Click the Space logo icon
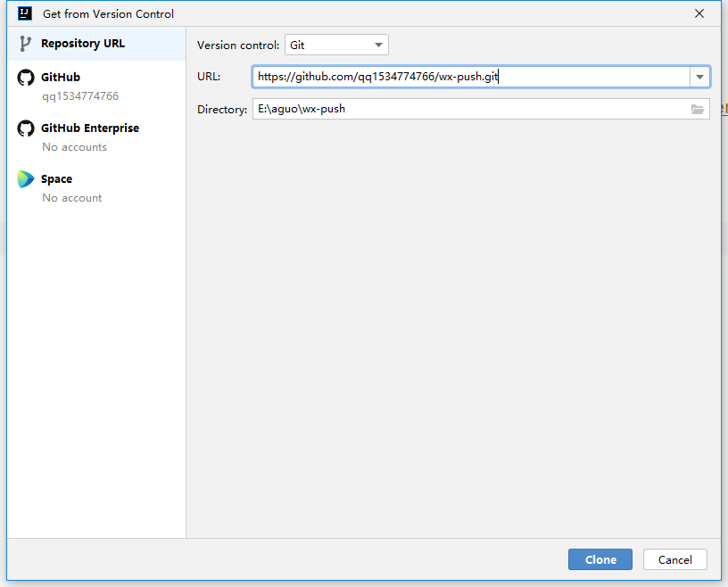728x587 pixels. click(x=26, y=179)
